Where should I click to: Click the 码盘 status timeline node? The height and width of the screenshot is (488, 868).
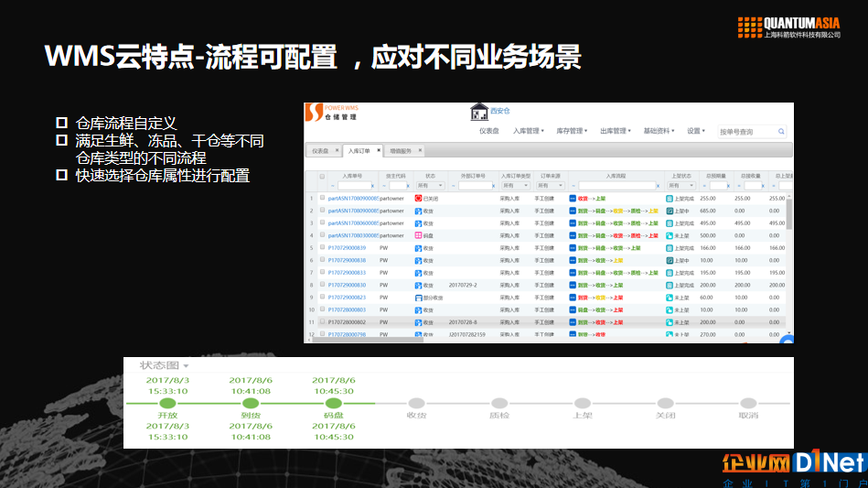[333, 403]
